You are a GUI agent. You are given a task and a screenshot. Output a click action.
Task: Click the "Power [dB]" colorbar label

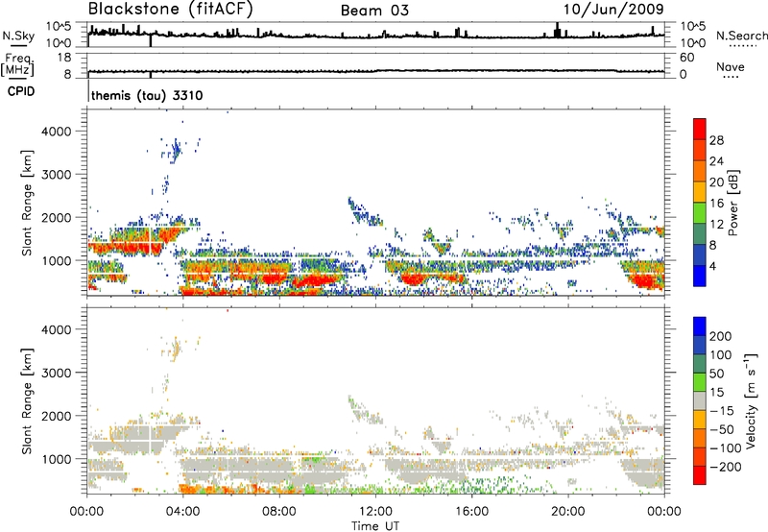point(732,203)
